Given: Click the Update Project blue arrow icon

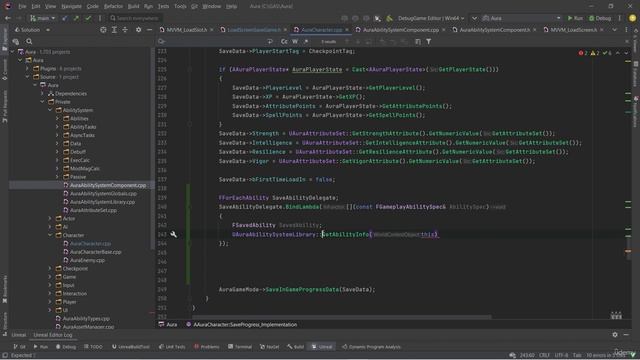Looking at the screenshot, I should [x=65, y=18].
